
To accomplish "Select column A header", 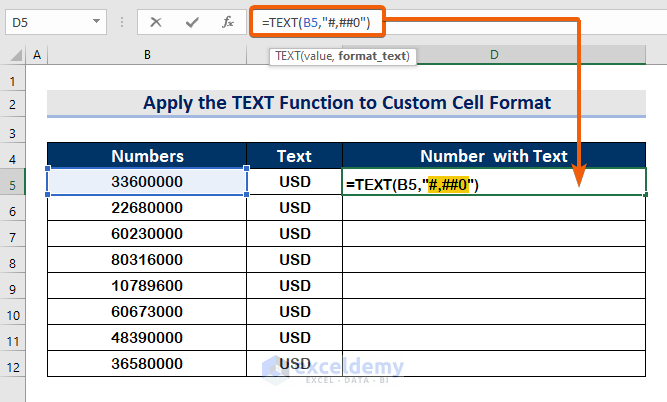I will click(37, 54).
